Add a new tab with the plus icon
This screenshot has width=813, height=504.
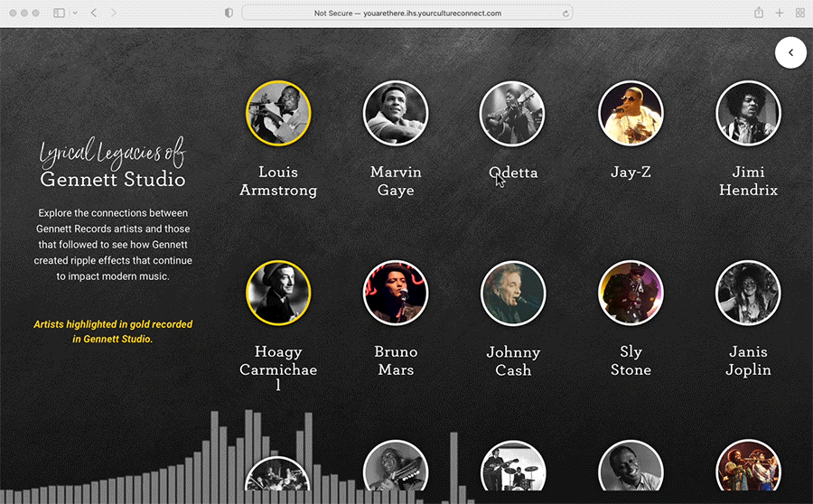[780, 13]
